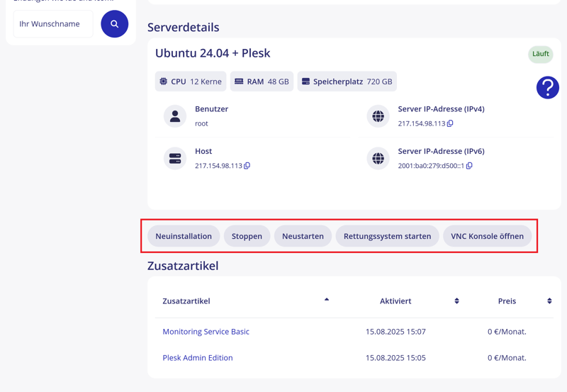Click the IPv6 globe icon

click(378, 158)
